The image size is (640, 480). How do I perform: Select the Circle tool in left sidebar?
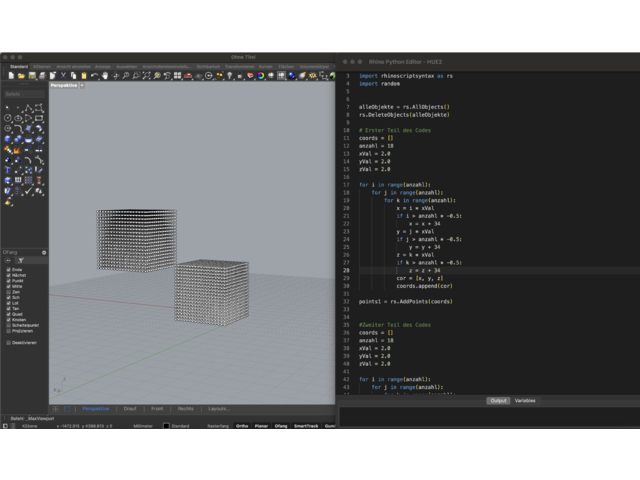8,118
